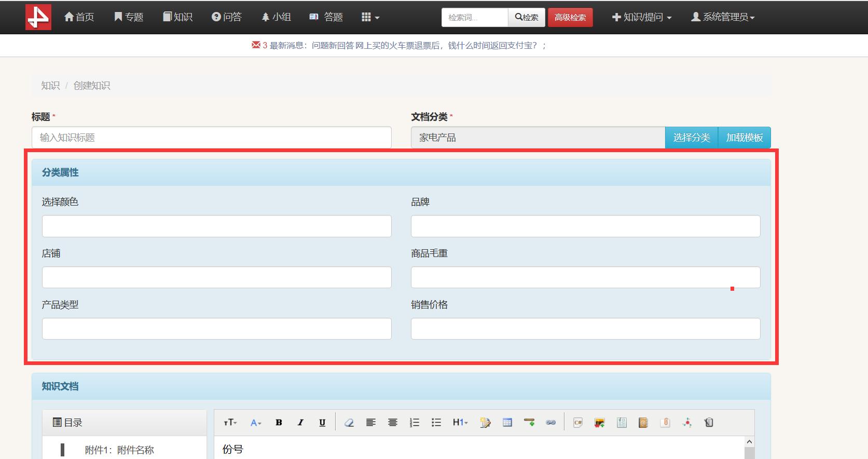Click the document template icon in editor

point(622,423)
